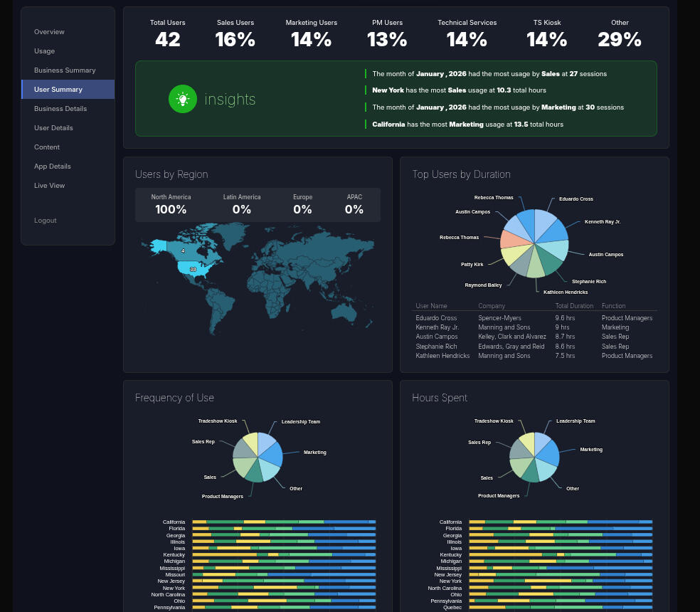The height and width of the screenshot is (612, 700).
Task: Click the Eduardo Cross pie slice
Action: [543, 223]
